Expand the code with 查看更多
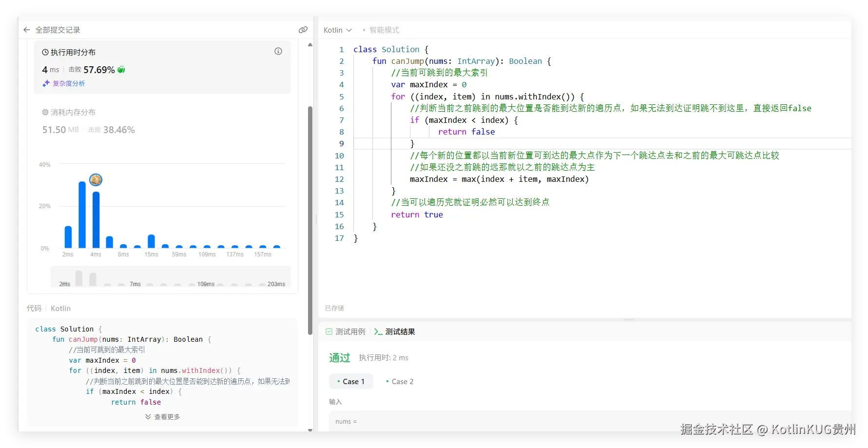The width and height of the screenshot is (868, 448). tap(162, 416)
